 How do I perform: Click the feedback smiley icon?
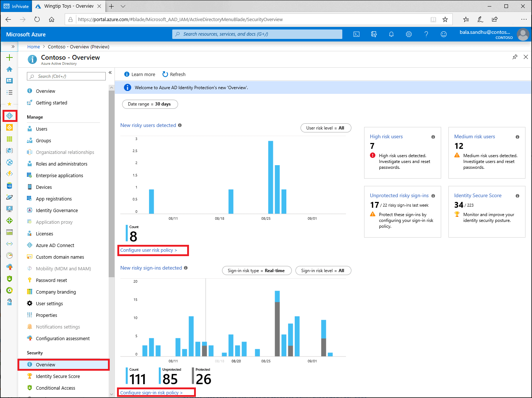[444, 34]
